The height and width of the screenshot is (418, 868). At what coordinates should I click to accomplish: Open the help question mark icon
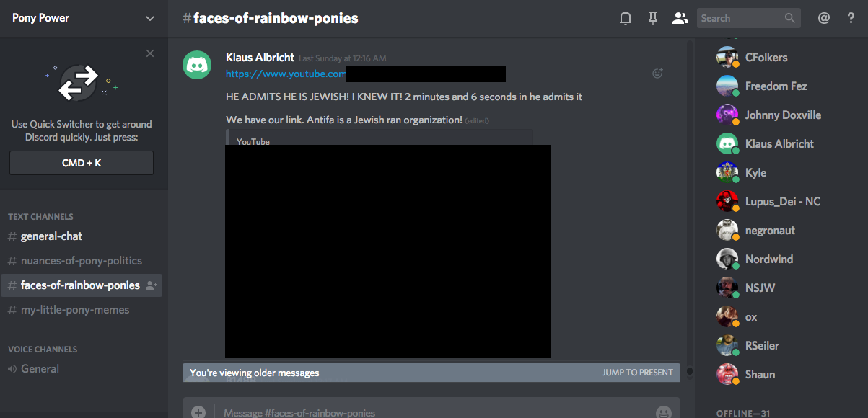point(851,19)
